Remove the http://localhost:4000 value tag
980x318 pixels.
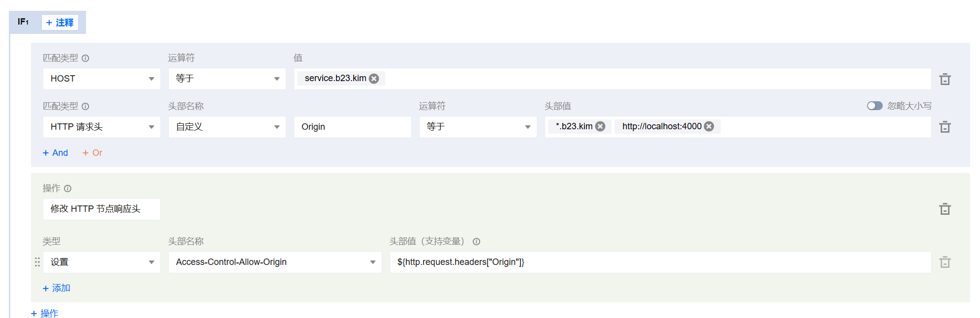(x=709, y=126)
